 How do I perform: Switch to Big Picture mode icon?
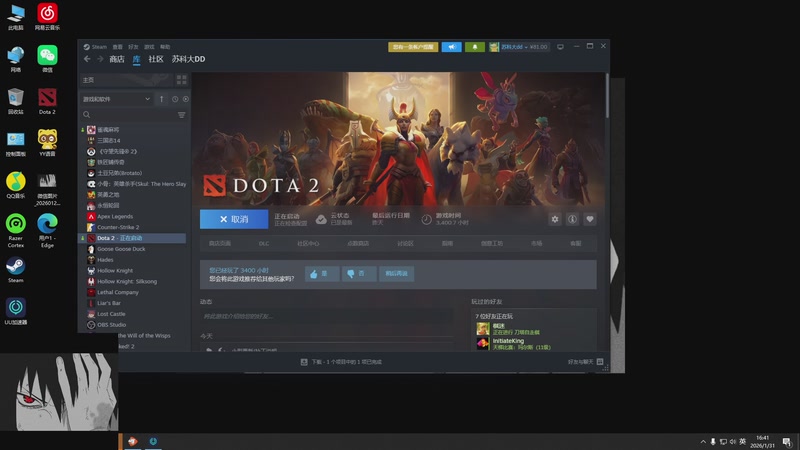coord(560,47)
